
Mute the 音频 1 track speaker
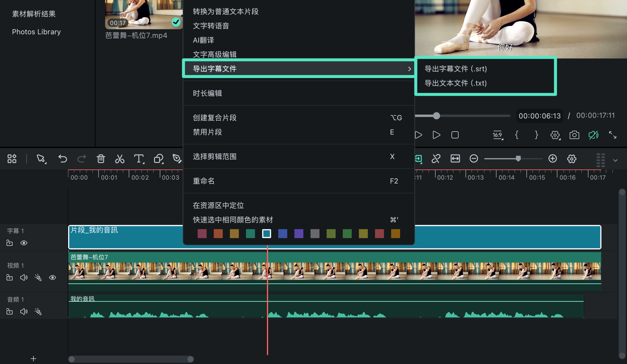pos(24,311)
